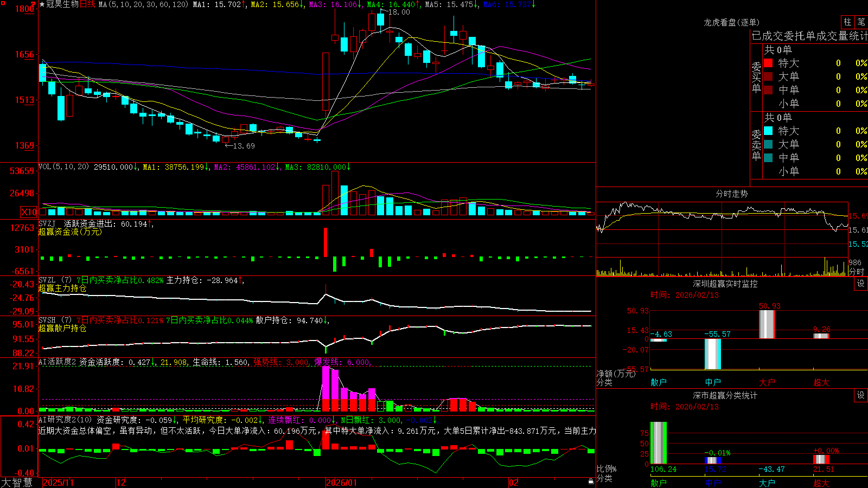Open 设 settings for 深圳超赢实时监控
Viewport: 868px width, 488px height.
861,284
